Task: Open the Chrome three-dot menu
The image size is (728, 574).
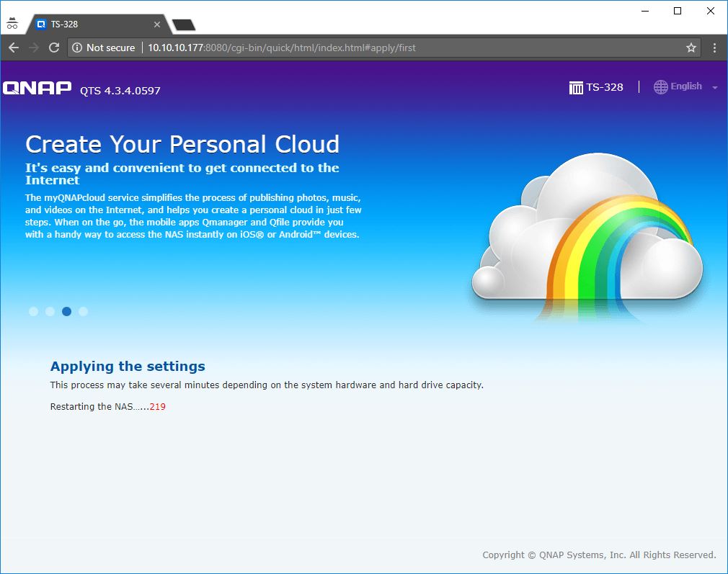Action: coord(714,48)
